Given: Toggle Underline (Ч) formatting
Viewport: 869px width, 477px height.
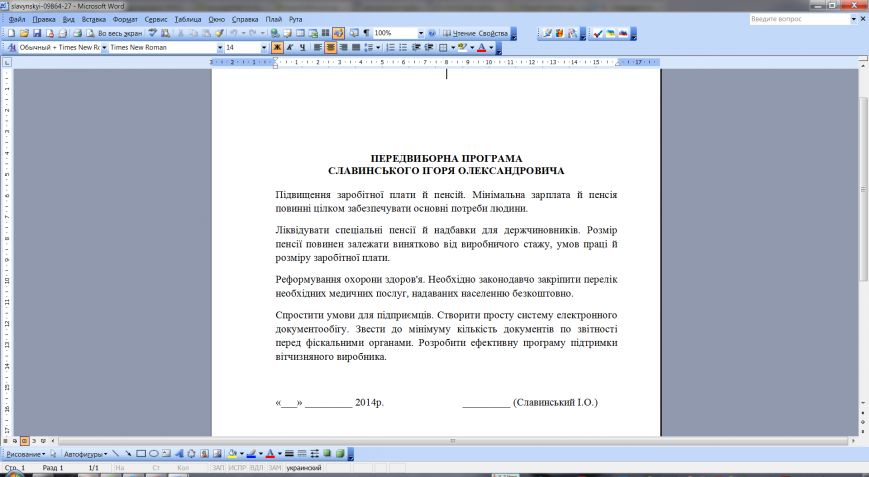Looking at the screenshot, I should [303, 48].
